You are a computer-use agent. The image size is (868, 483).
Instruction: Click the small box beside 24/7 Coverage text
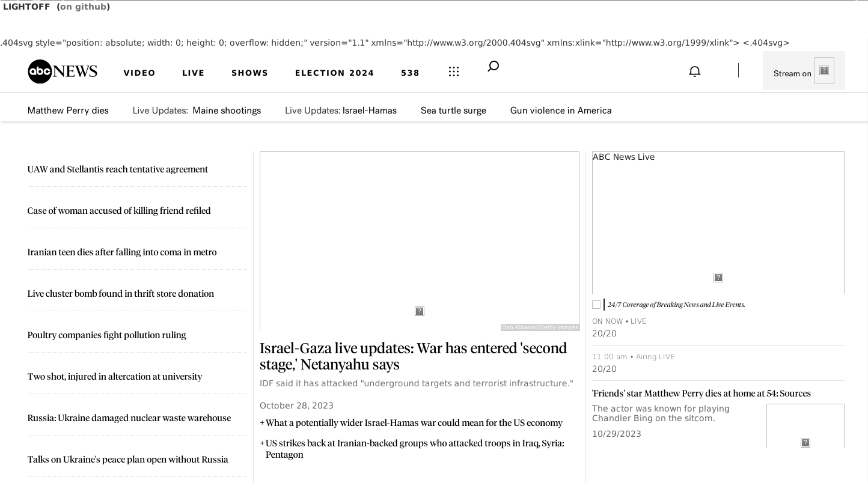pos(596,305)
